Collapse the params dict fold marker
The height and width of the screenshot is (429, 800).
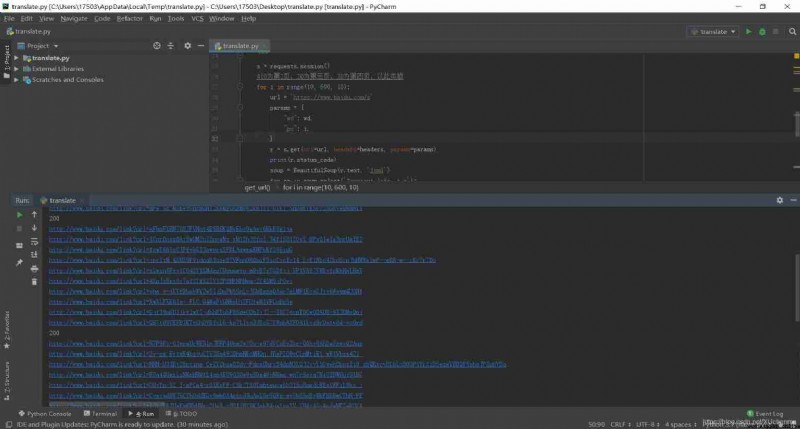(240, 108)
